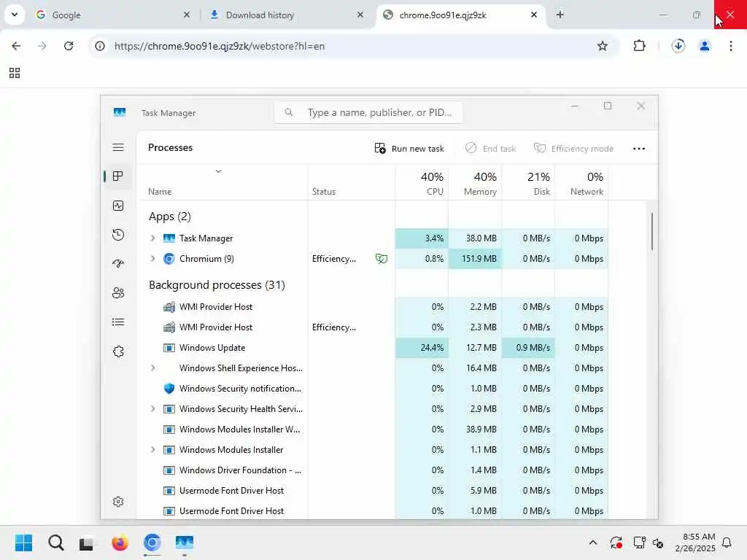Open the notifications bell
The width and height of the screenshot is (747, 560).
pos(727,542)
